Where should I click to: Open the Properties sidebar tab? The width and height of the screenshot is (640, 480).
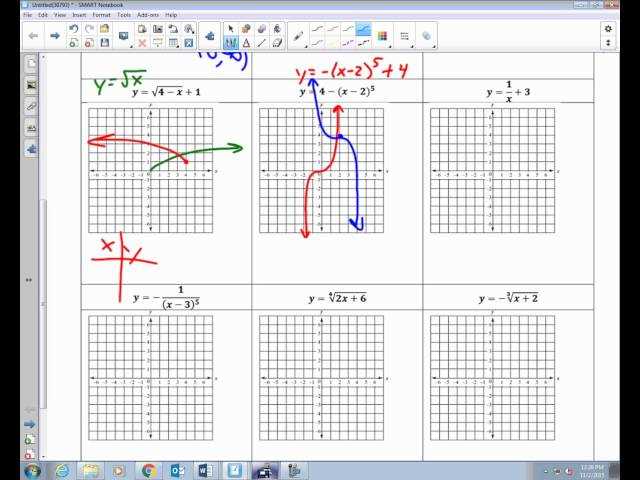tap(31, 128)
